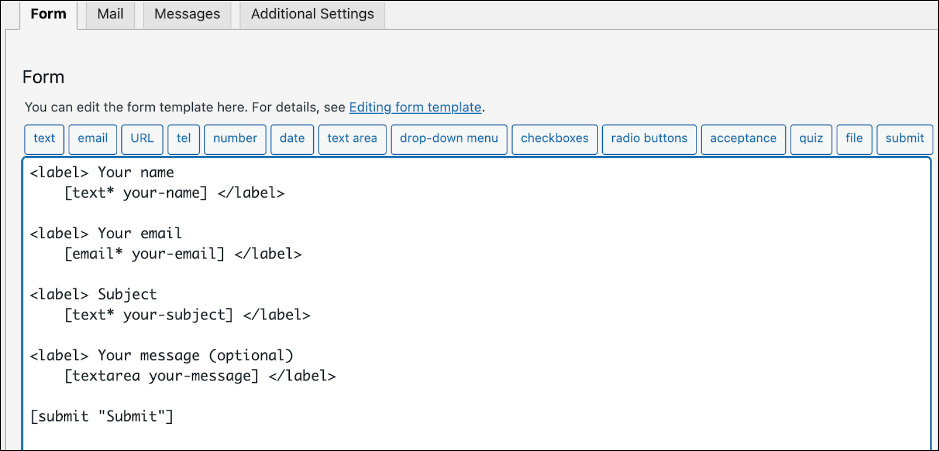Viewport: 939px width, 451px height.
Task: Add a date field tag
Action: (x=292, y=139)
